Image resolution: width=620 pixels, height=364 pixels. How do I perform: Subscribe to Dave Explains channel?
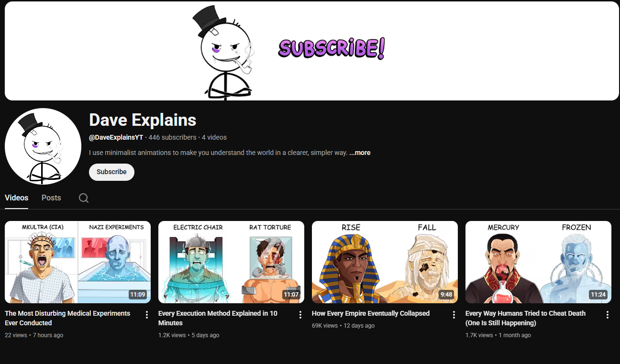click(x=111, y=172)
